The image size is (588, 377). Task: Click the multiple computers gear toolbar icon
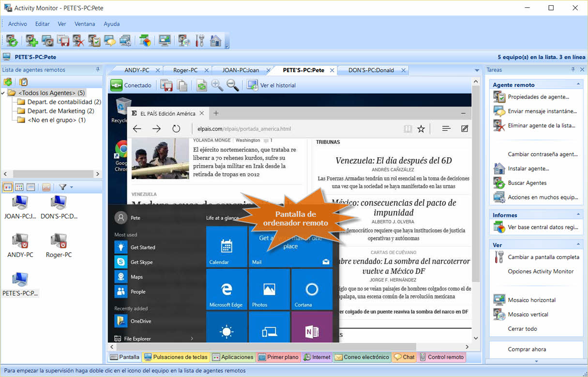125,41
